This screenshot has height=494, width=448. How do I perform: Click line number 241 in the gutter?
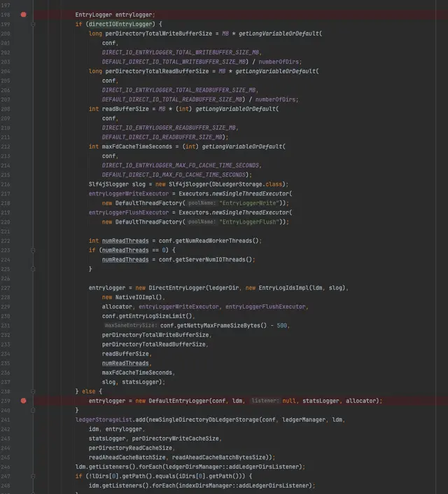click(6, 420)
